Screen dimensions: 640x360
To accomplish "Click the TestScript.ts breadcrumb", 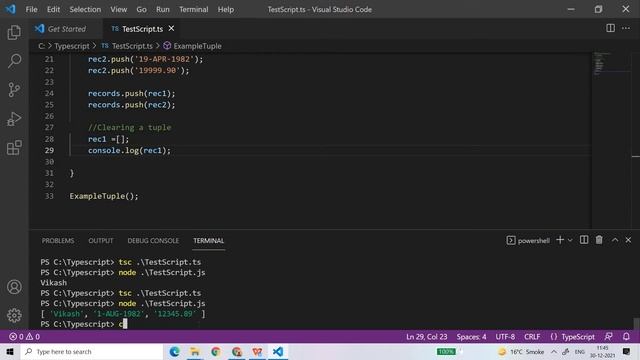I will point(127,46).
